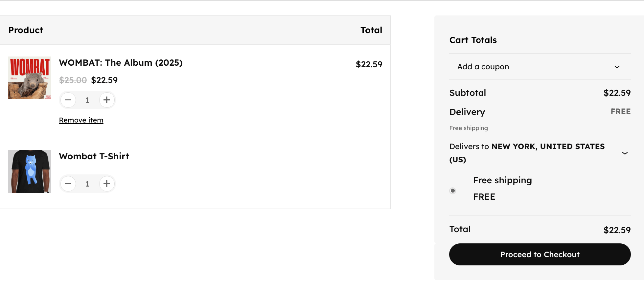This screenshot has width=644, height=292.
Task: Expand the Delivers to New York address chevron
Action: click(625, 153)
